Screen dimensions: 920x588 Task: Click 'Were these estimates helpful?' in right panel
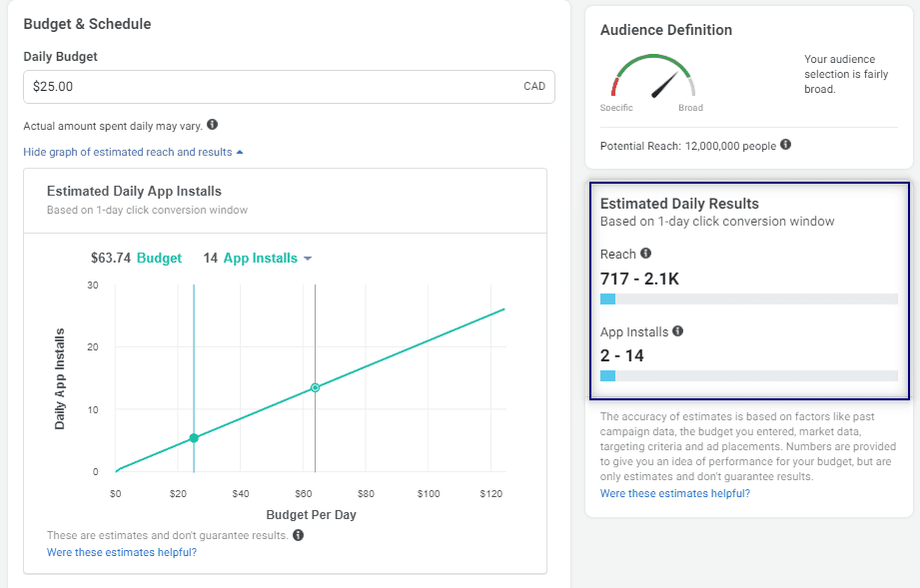675,493
